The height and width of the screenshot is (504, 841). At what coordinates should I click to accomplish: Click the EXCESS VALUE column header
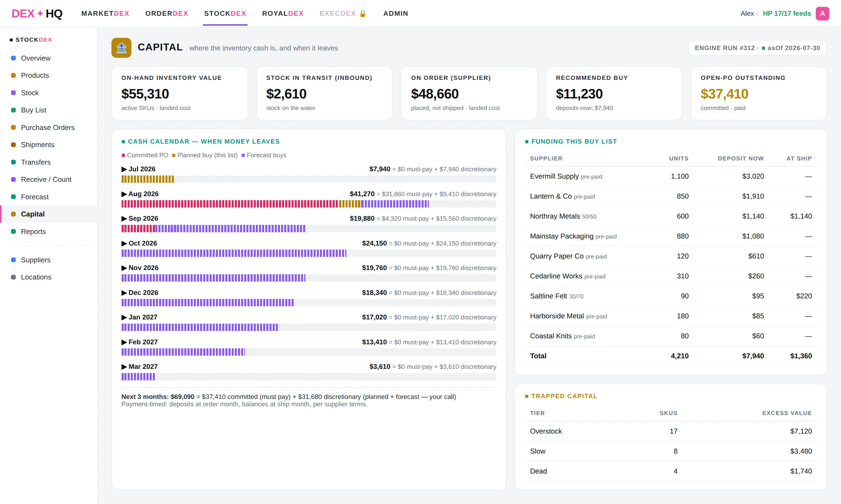point(787,413)
